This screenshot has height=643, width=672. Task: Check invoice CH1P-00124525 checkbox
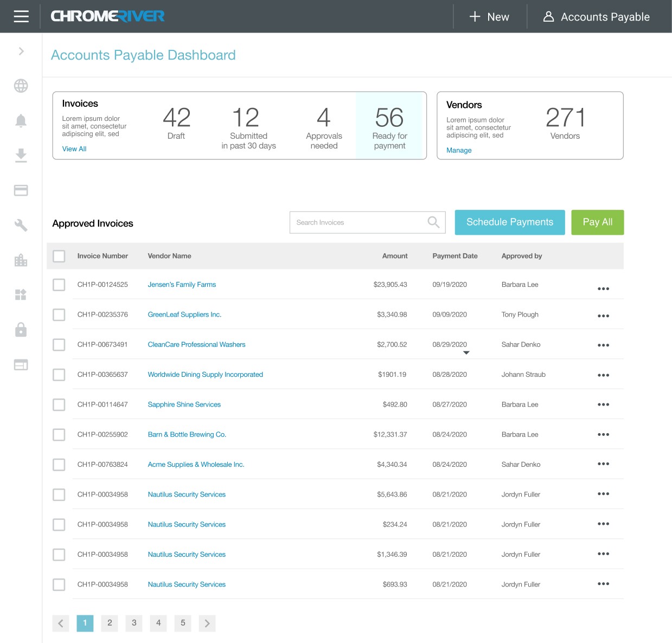pyautogui.click(x=59, y=285)
